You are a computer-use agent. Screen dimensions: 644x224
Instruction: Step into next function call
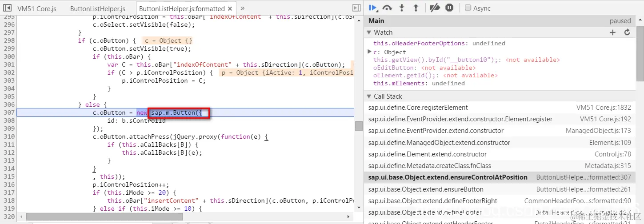tap(402, 8)
